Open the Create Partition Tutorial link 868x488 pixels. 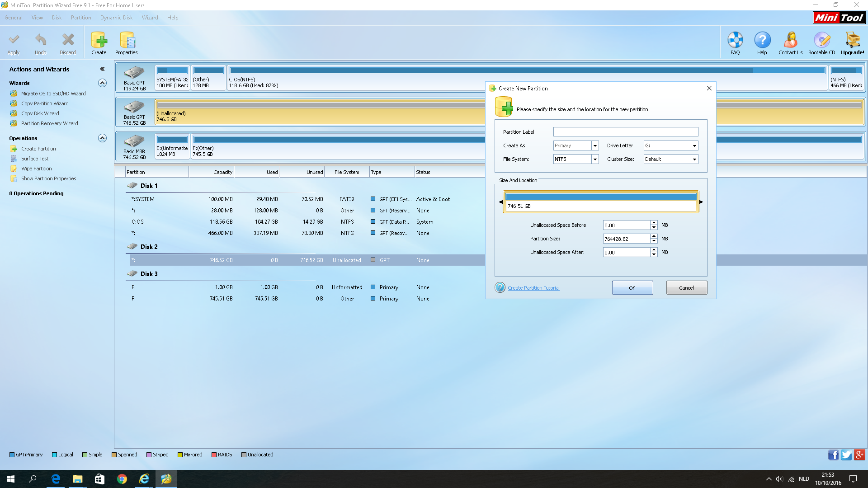point(533,288)
